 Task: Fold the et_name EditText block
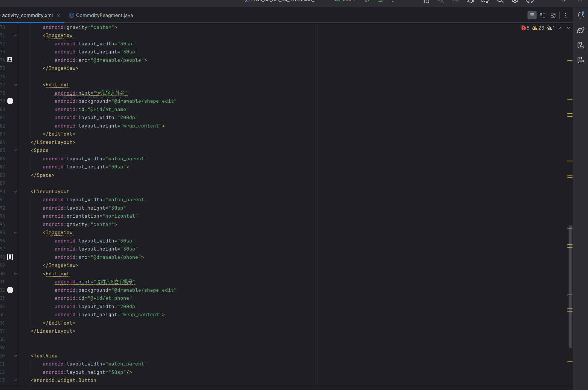15,85
